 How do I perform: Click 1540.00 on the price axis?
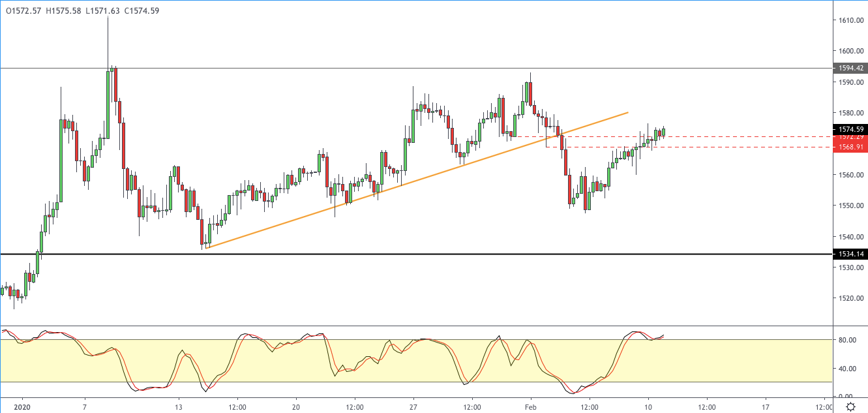[851, 237]
